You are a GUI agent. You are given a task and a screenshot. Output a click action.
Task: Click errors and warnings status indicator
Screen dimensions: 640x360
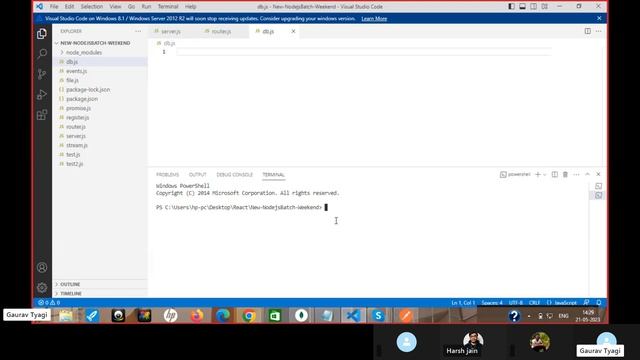(49, 302)
